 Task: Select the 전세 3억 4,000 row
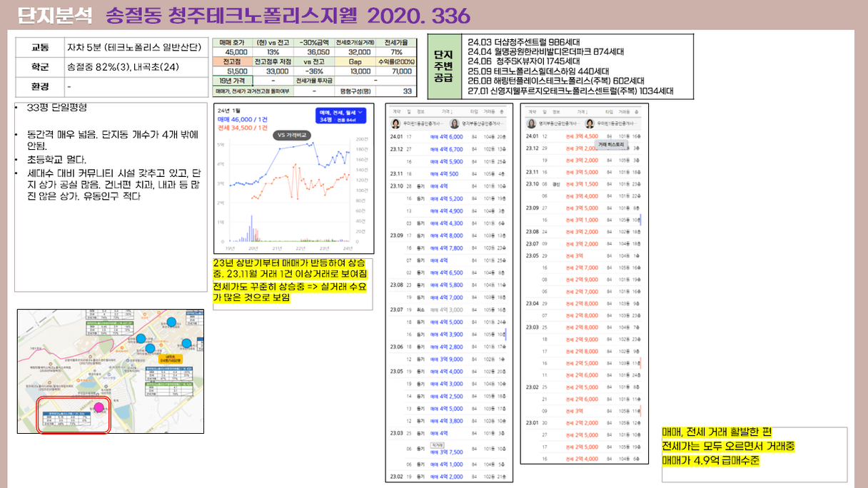[583, 195]
